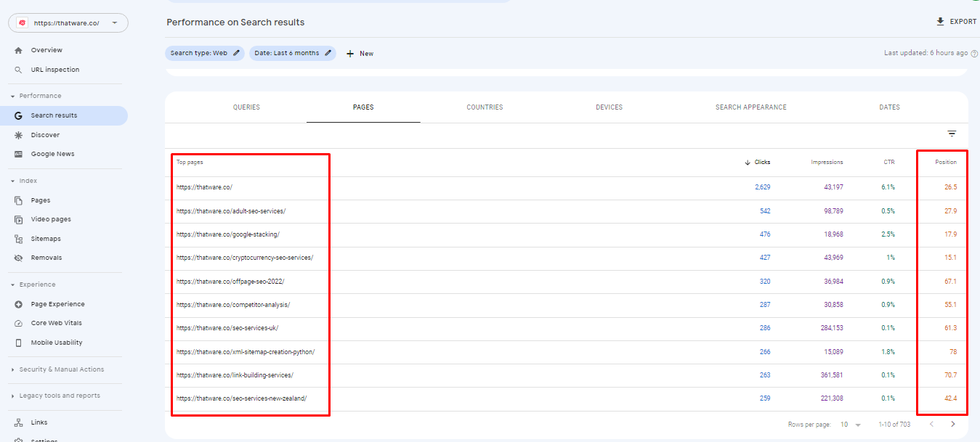Select the offpage-seo-2022 page row
980x442 pixels.
(567, 282)
